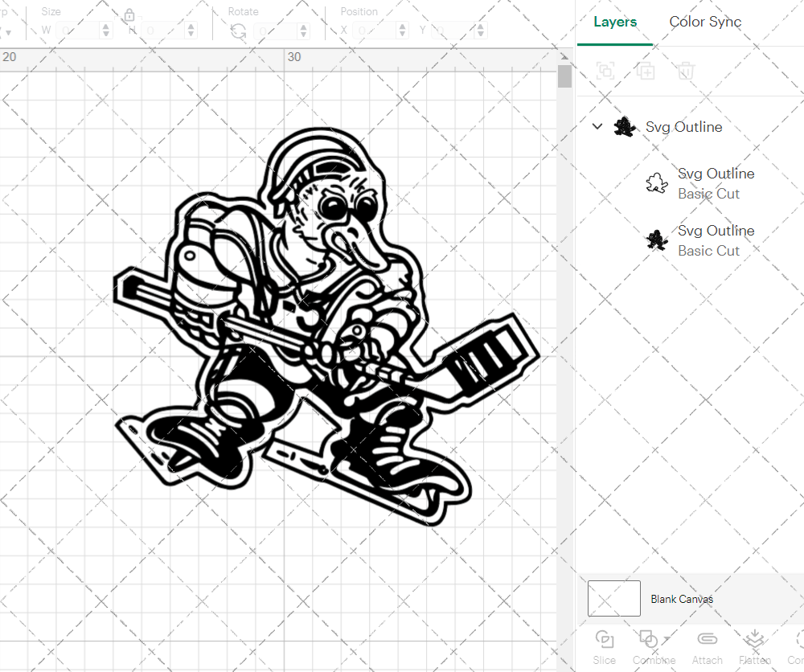804x672 pixels.
Task: Select the Svg Outline group layer
Action: (x=683, y=127)
